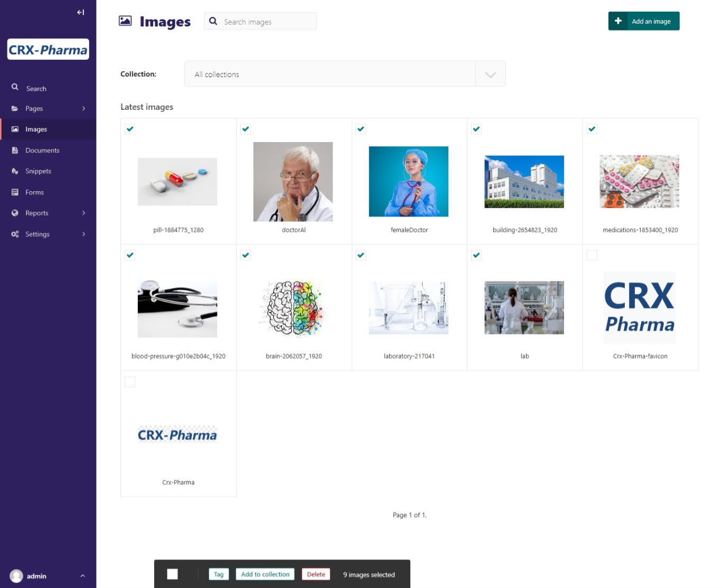Collapse the sidebar with the arrow icon
The height and width of the screenshot is (588, 723).
[80, 12]
